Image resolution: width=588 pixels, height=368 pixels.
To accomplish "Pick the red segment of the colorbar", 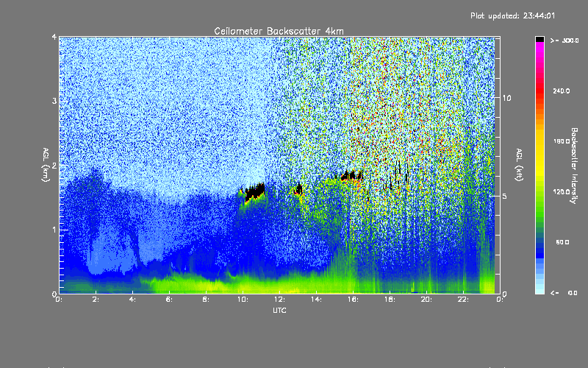I will click(539, 92).
